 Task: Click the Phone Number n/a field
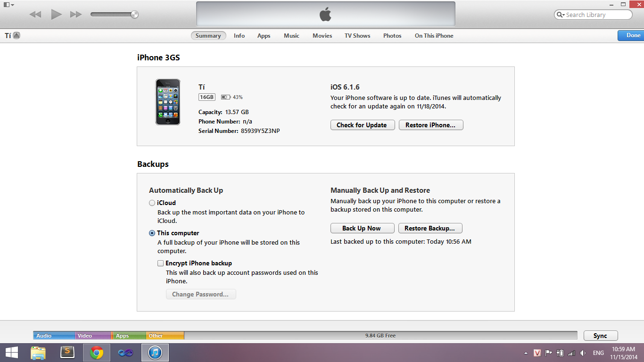pos(225,122)
